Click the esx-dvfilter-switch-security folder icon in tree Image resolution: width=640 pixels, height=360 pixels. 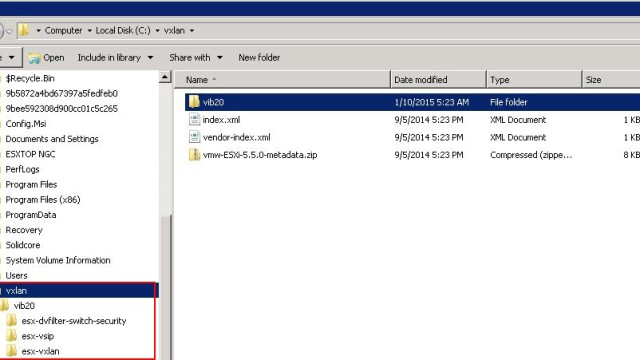12,321
